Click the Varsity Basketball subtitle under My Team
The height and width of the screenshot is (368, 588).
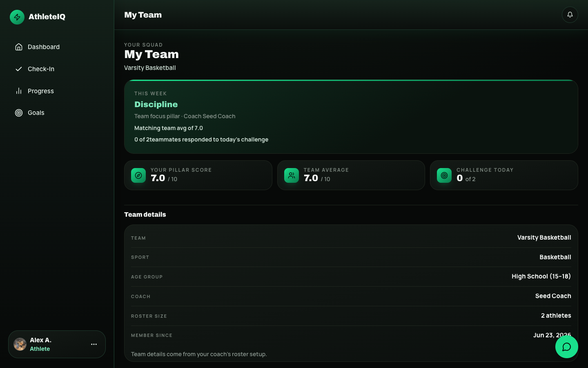point(150,68)
